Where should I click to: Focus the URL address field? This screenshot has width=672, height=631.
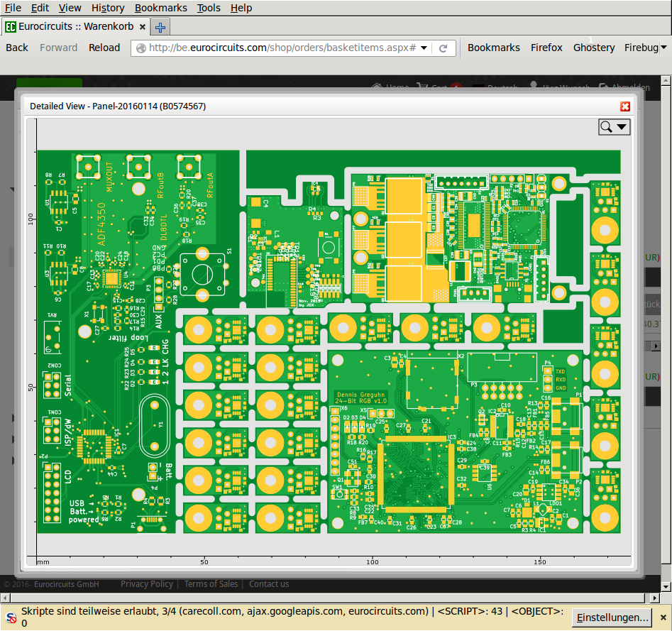pos(282,48)
